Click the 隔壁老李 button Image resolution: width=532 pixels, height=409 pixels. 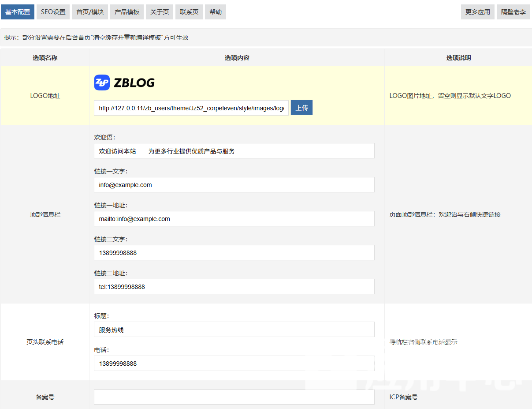(x=513, y=12)
